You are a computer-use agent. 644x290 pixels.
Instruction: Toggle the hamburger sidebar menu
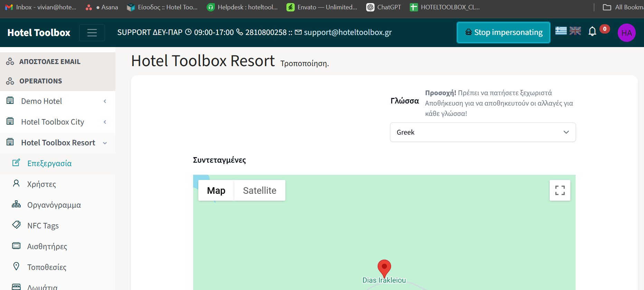click(92, 33)
